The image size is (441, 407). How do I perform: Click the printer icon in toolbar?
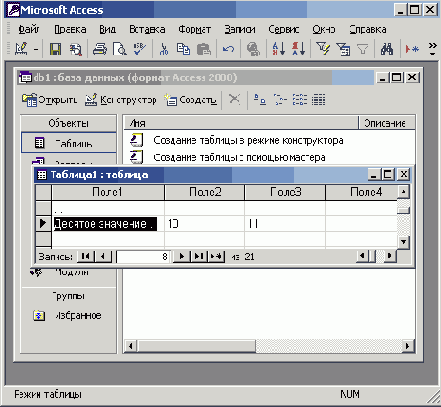coord(100,49)
